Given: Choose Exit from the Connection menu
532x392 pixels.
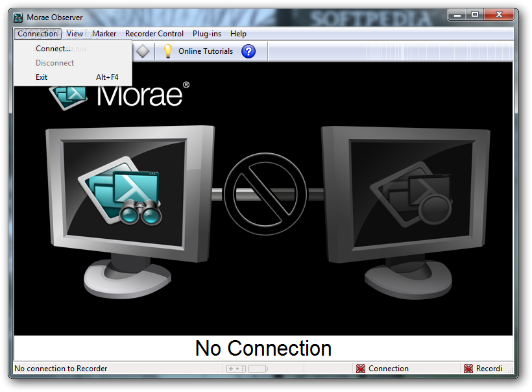Looking at the screenshot, I should [x=73, y=77].
